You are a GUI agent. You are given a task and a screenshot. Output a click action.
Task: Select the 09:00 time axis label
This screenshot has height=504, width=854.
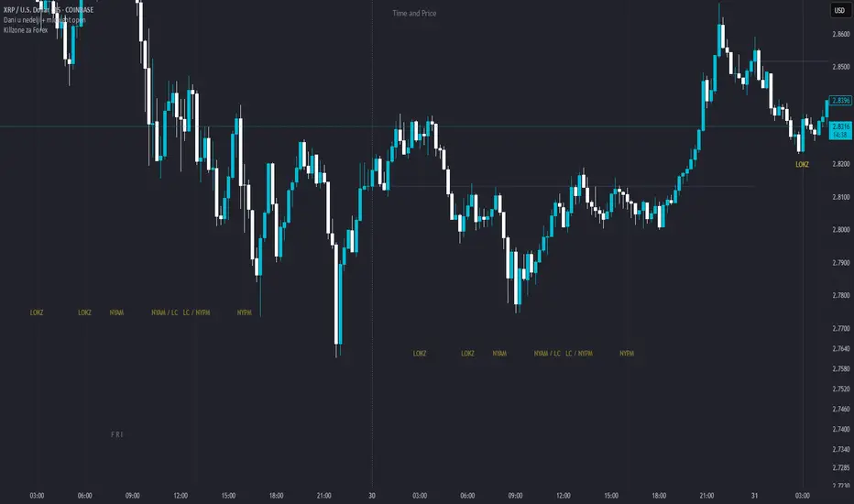[132, 495]
